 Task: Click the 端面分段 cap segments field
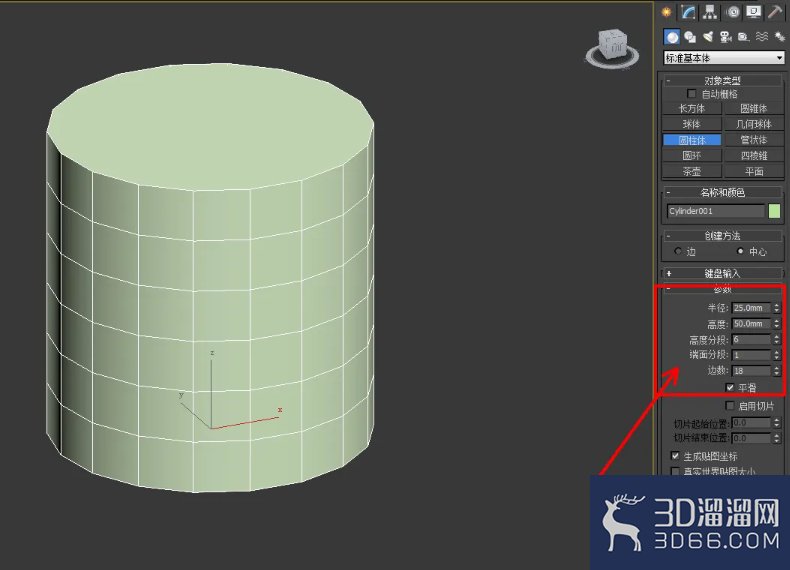pyautogui.click(x=751, y=355)
